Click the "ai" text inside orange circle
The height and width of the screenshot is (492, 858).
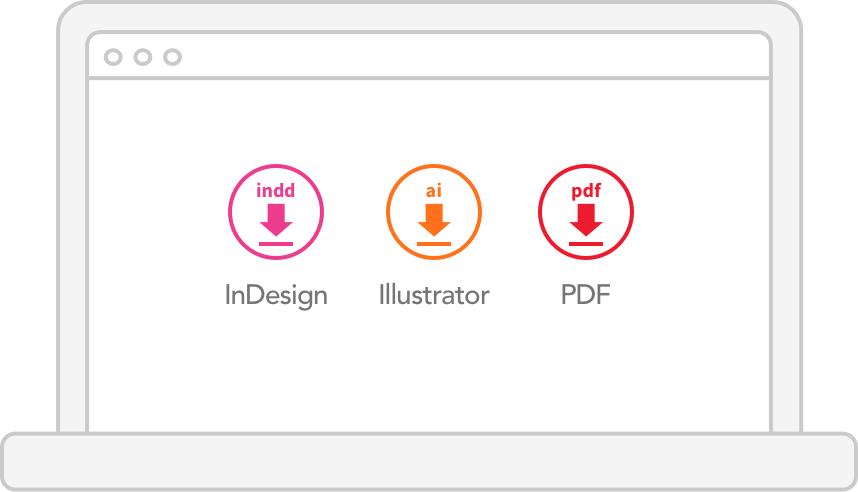pos(434,190)
